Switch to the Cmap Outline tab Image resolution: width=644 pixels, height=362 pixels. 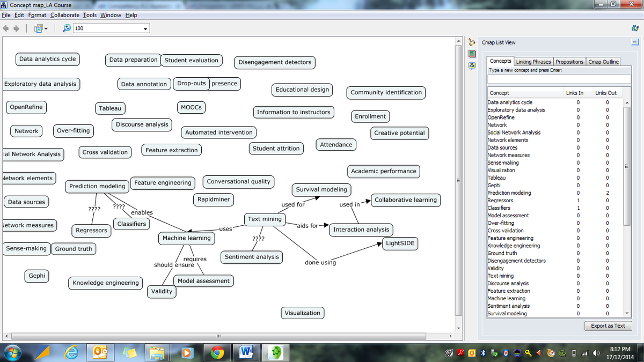[603, 62]
